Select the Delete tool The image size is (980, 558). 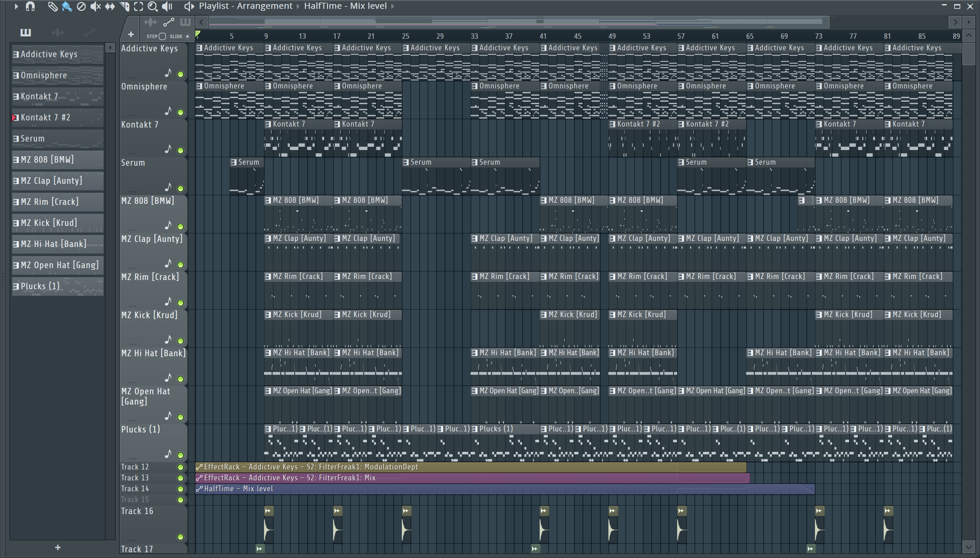[81, 6]
